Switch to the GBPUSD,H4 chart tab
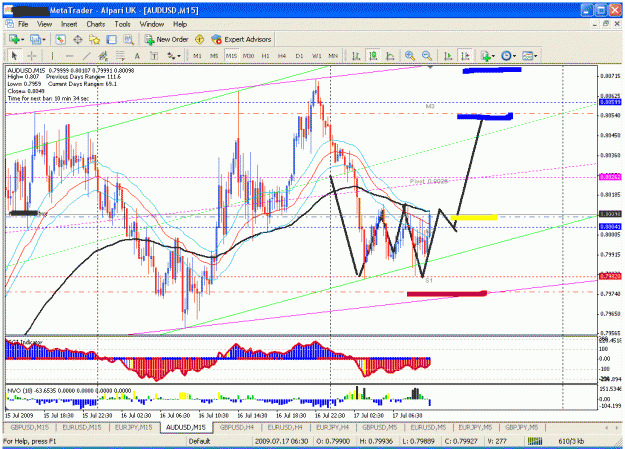The height and width of the screenshot is (449, 625). [x=237, y=427]
